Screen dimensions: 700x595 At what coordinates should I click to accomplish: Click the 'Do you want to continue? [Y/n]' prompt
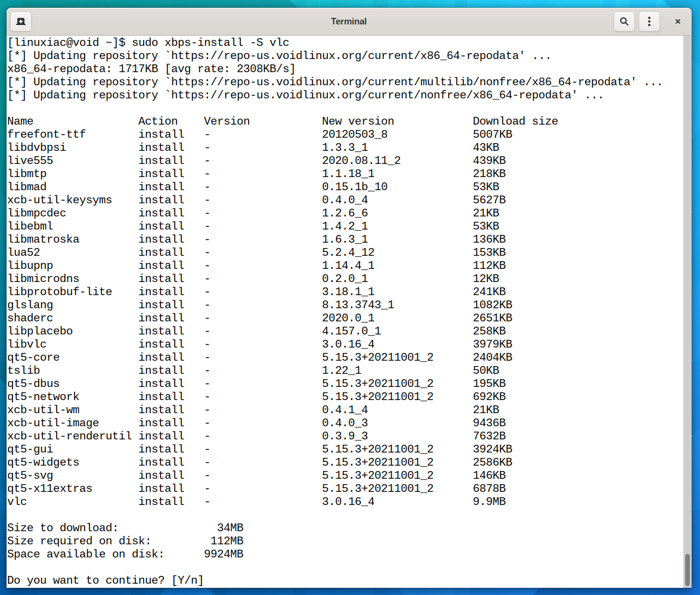106,580
